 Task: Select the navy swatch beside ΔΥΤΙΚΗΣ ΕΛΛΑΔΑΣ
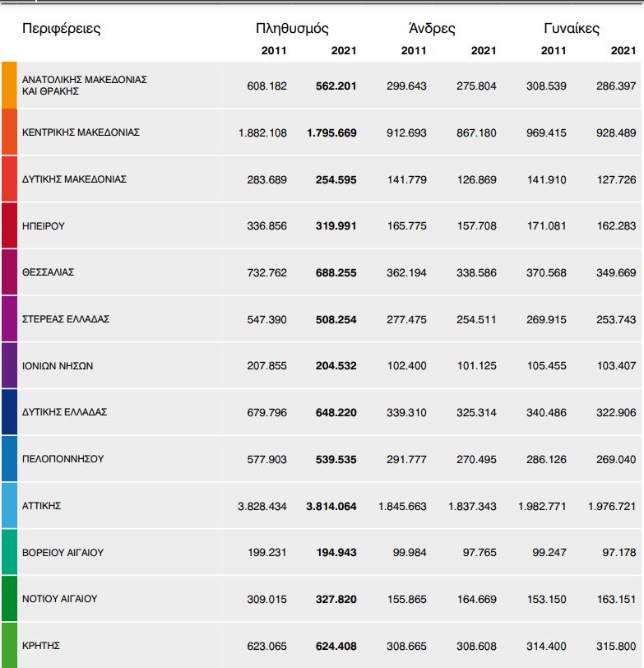click(9, 412)
